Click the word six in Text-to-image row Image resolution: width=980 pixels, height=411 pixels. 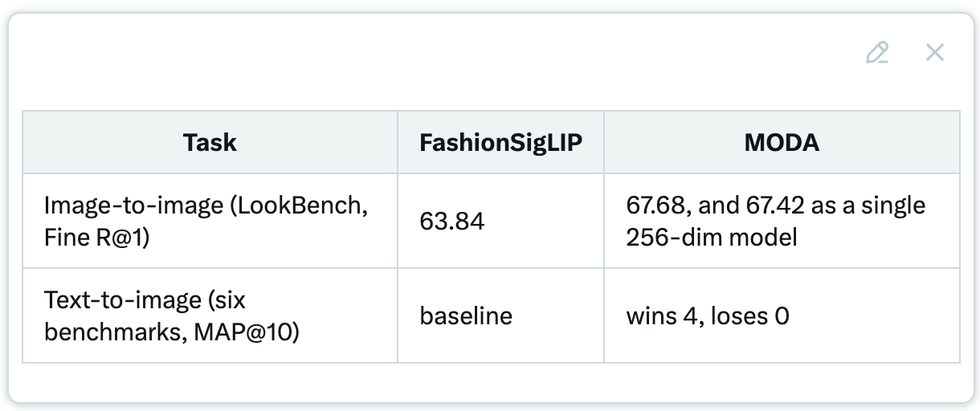click(x=229, y=300)
